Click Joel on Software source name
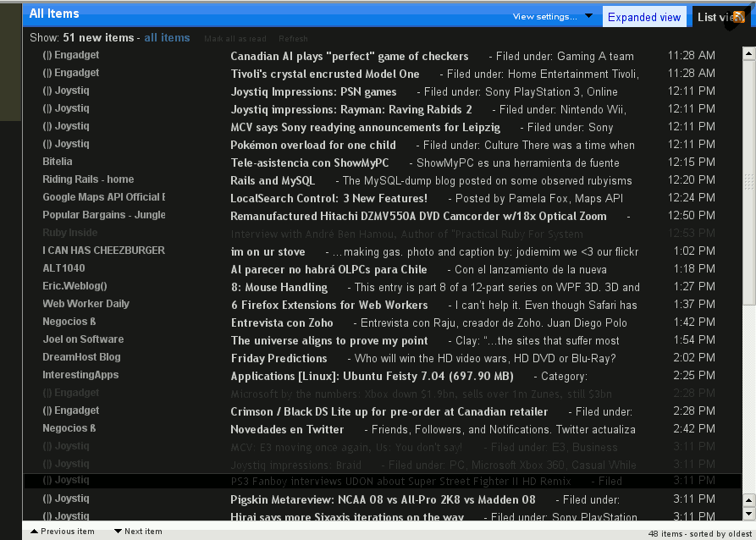 pyautogui.click(x=83, y=339)
